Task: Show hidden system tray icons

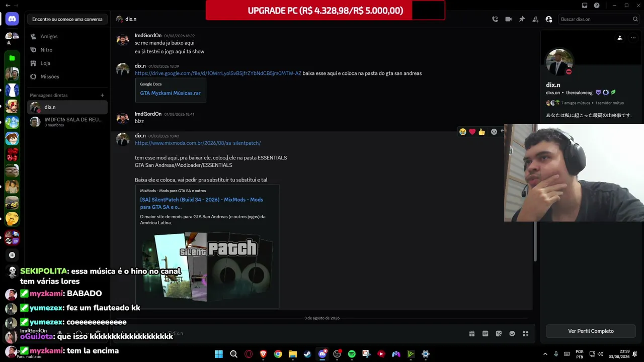Action: [x=545, y=354]
